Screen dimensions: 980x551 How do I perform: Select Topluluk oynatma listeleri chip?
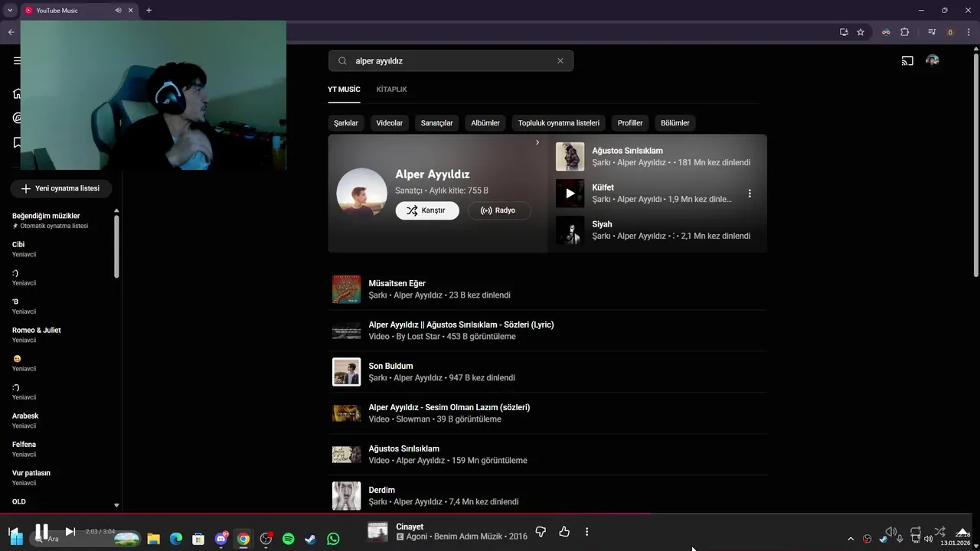pyautogui.click(x=559, y=122)
